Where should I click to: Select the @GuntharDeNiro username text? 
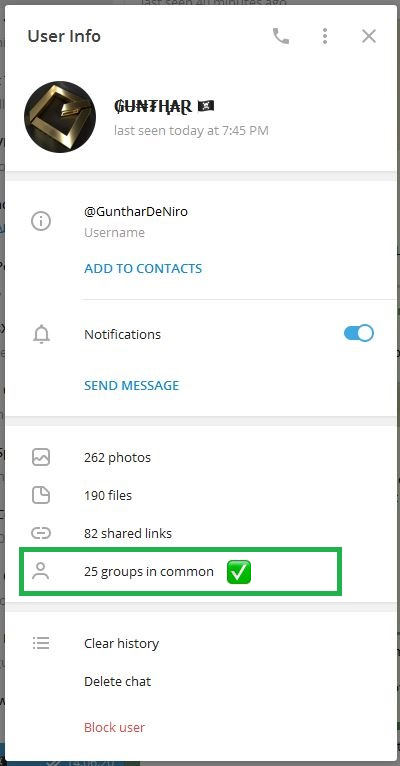(x=136, y=212)
